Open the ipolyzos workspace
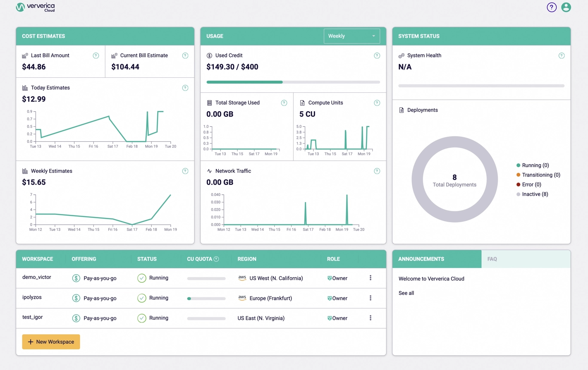The width and height of the screenshot is (588, 370). 32,297
